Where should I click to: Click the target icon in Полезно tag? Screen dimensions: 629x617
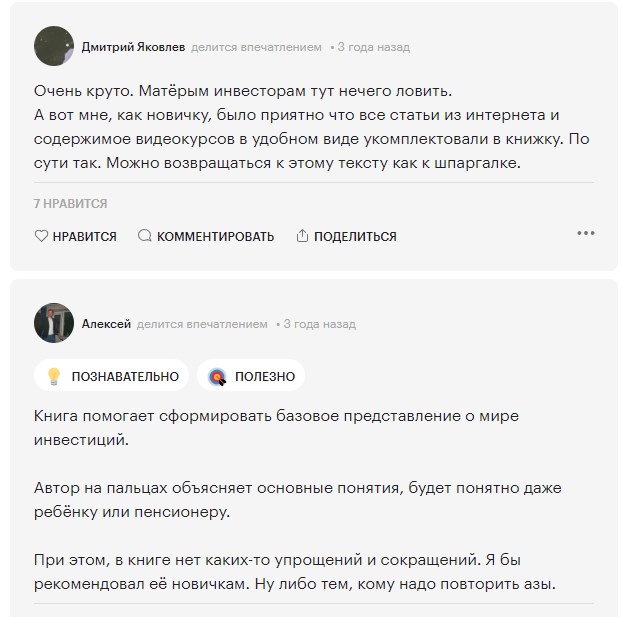click(x=217, y=377)
